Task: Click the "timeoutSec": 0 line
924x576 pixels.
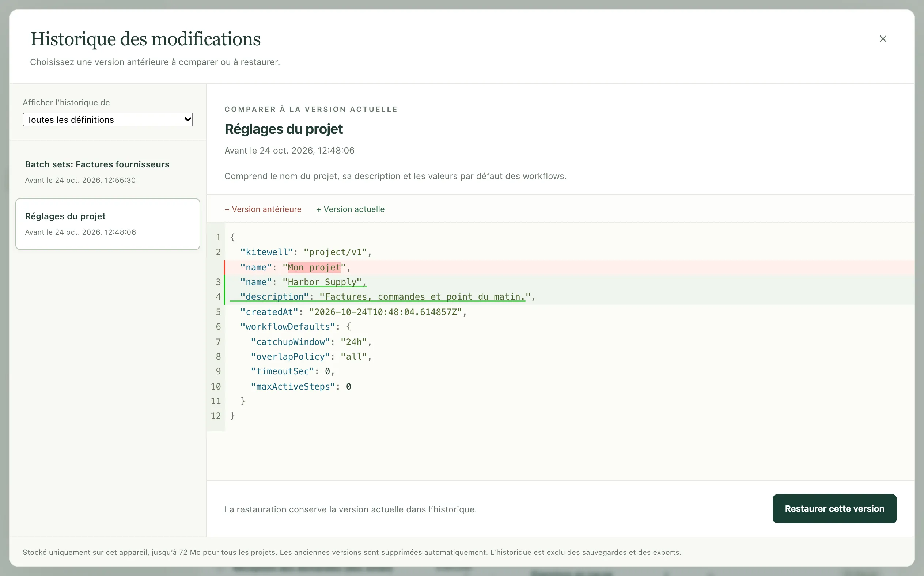Action: pos(569,371)
